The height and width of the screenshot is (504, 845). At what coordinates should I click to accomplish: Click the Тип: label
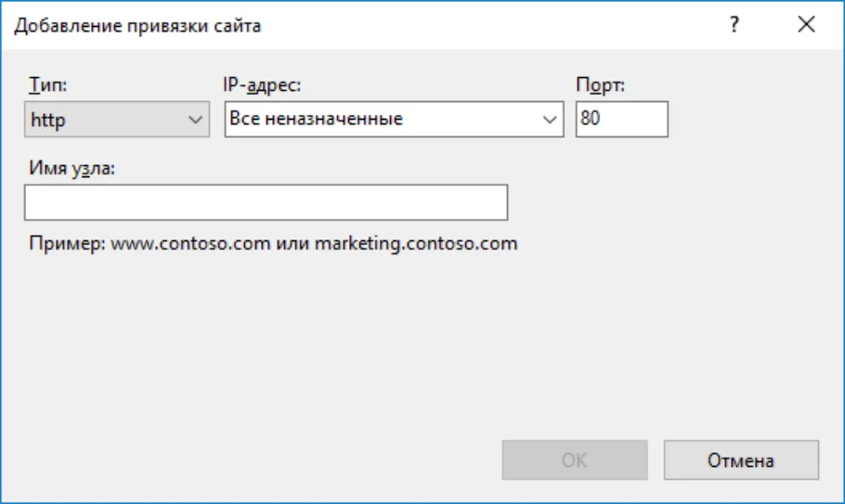point(48,84)
